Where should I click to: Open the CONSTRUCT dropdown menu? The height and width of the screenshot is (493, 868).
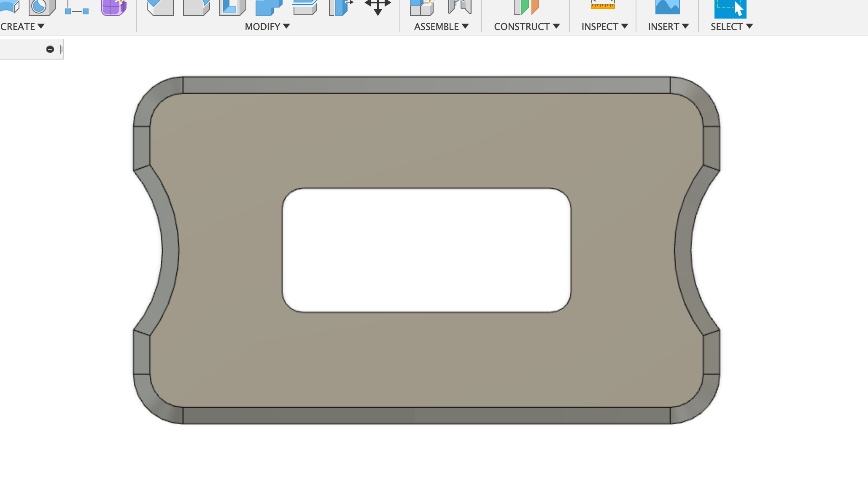[527, 27]
